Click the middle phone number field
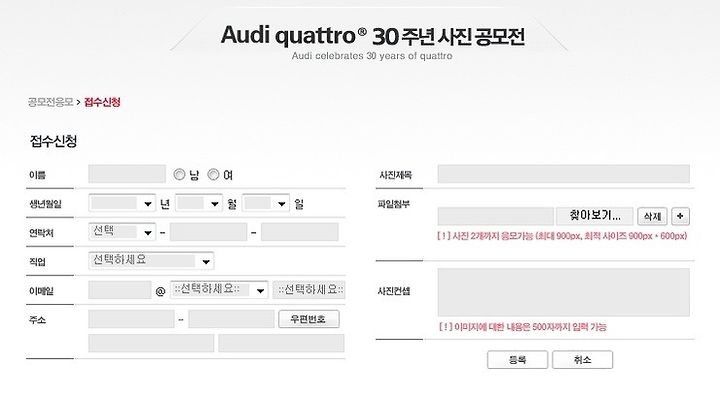Viewport: 720px width, 397px height. [208, 232]
